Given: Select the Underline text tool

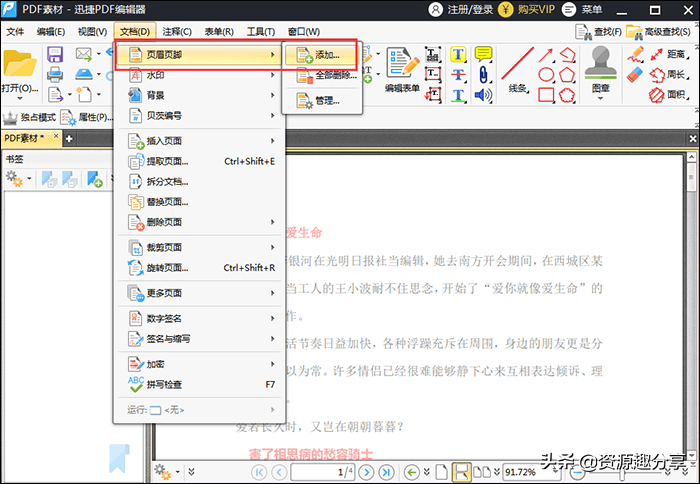Looking at the screenshot, I should [458, 95].
